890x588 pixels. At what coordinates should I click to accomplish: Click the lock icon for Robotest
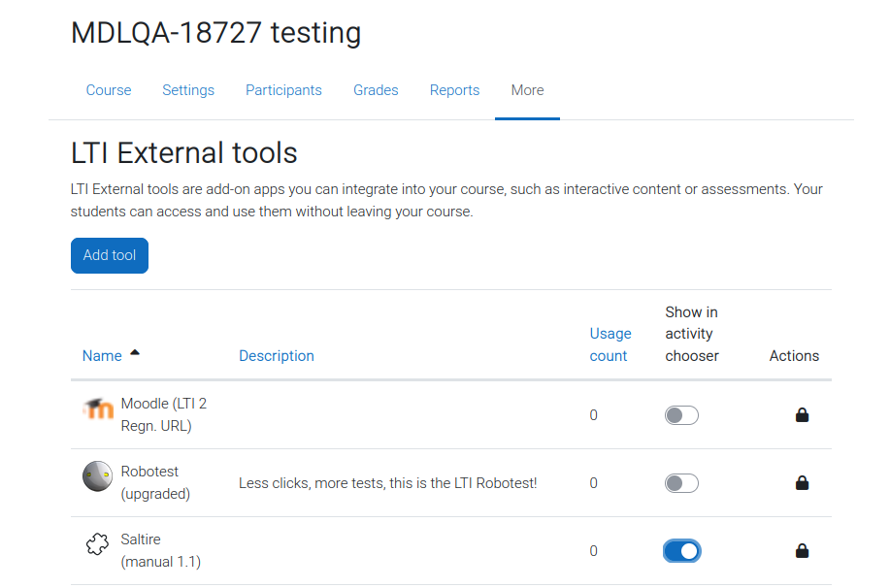pyautogui.click(x=802, y=483)
